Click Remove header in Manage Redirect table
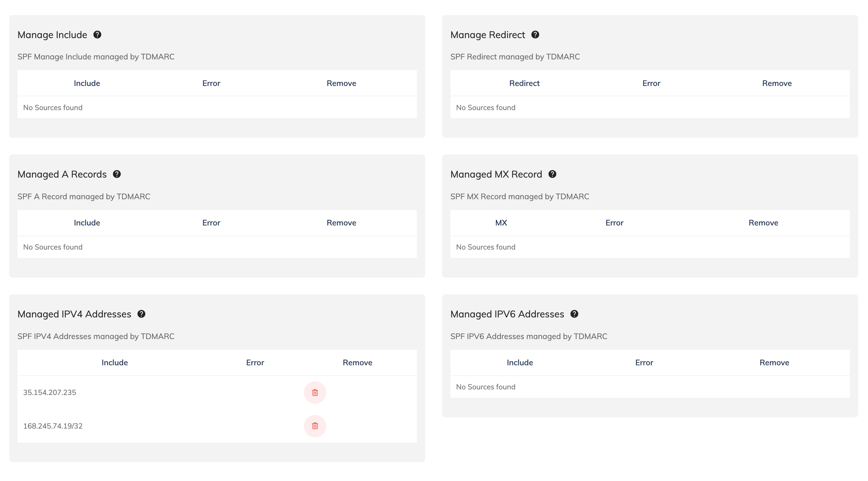The height and width of the screenshot is (481, 868). pyautogui.click(x=777, y=83)
